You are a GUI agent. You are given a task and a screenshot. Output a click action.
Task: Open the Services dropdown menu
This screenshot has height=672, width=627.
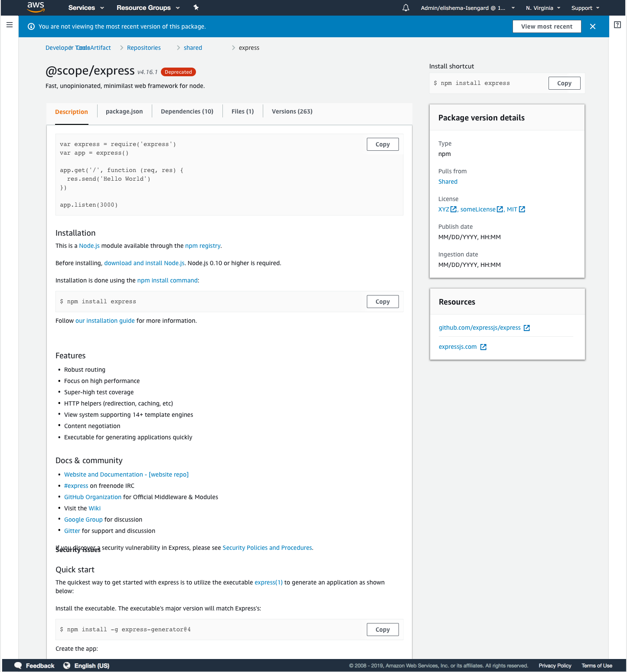86,8
